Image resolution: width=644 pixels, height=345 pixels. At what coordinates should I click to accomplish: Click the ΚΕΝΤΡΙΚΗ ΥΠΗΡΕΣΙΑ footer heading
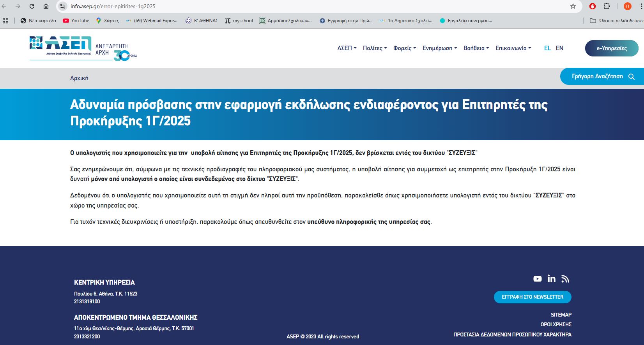(x=104, y=282)
